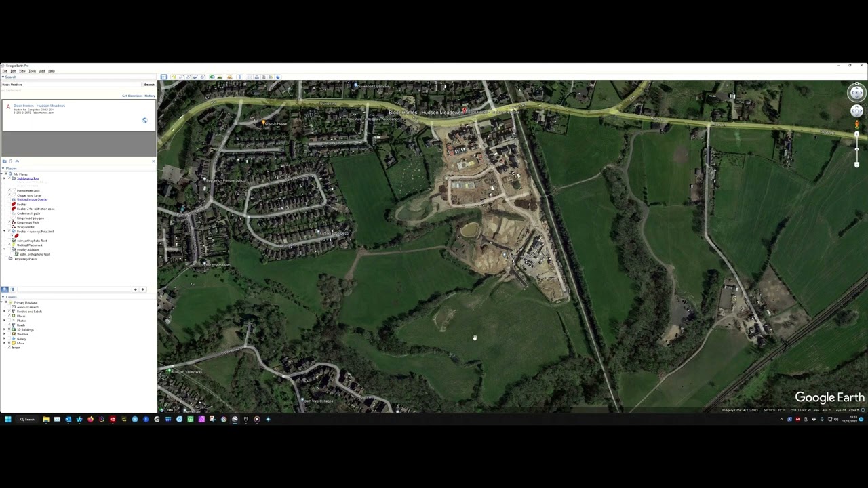Open the Add Path tool
The image size is (868, 488).
(x=189, y=77)
